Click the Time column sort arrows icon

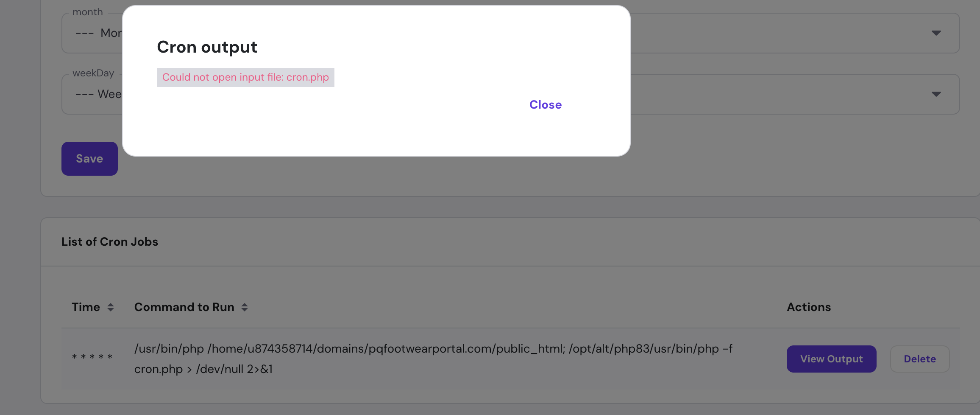pyautogui.click(x=111, y=307)
